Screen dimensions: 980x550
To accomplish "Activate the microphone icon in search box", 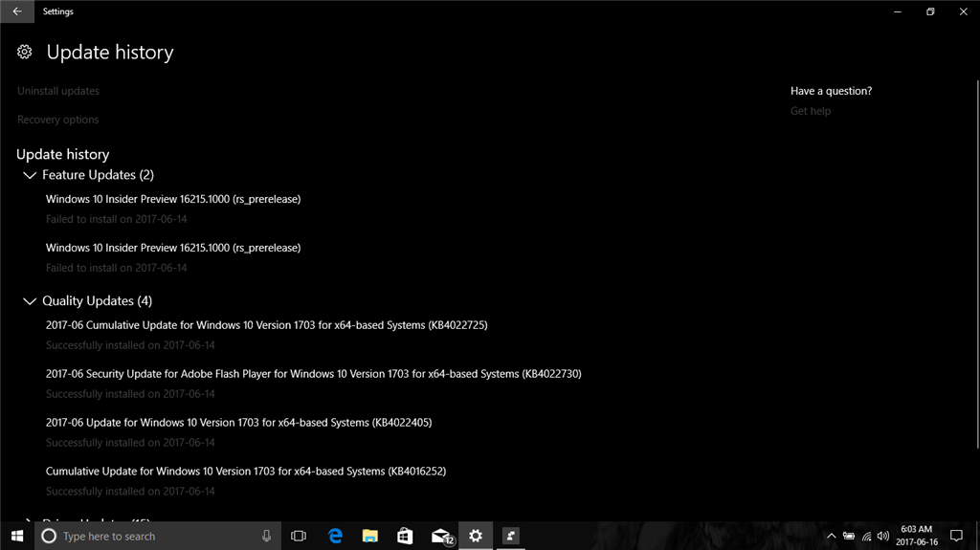I will tap(266, 536).
